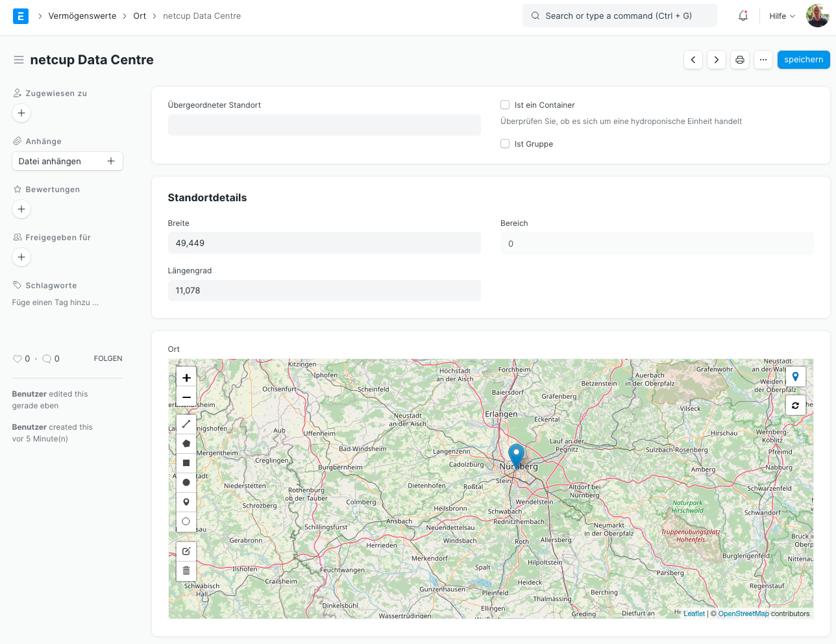Go to the next document
The height and width of the screenshot is (644, 836).
[x=717, y=60]
